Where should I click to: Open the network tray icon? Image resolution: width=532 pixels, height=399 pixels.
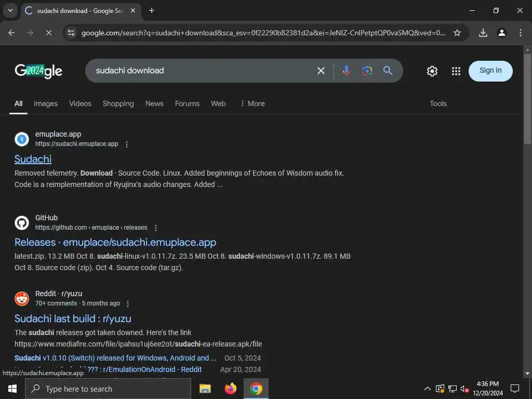click(453, 389)
